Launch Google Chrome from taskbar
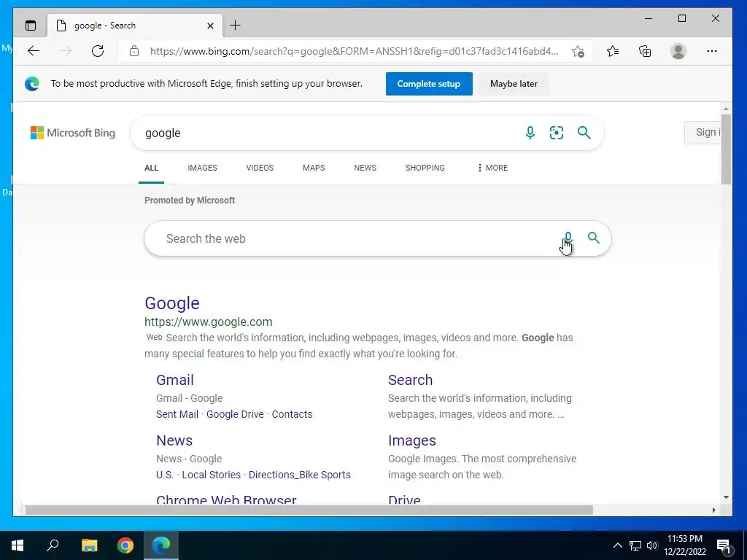 (x=125, y=545)
